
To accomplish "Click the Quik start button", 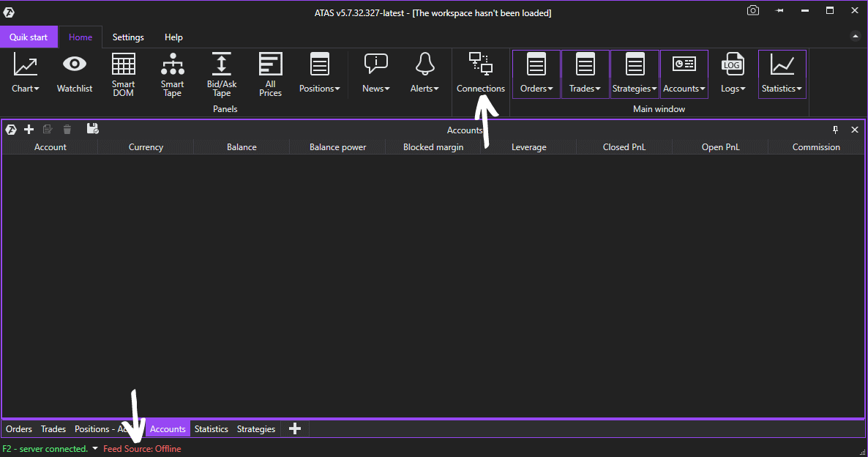I will coord(29,37).
